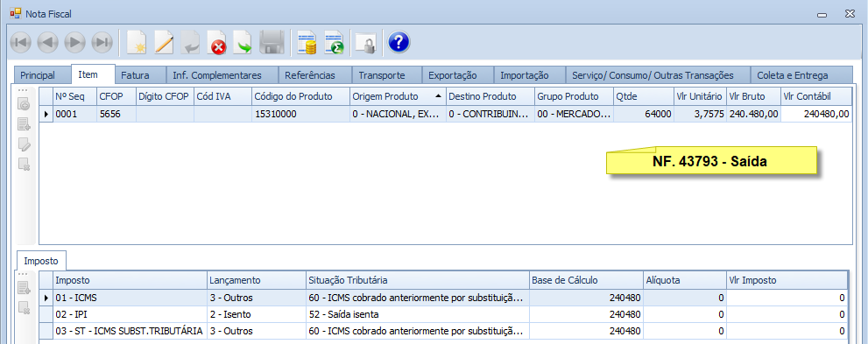
Task: Select unit value cell 3,7575
Action: click(x=699, y=114)
